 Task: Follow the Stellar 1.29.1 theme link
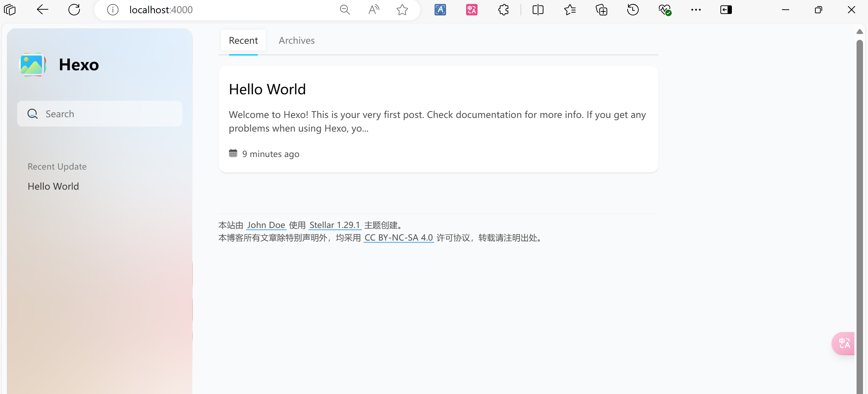[335, 225]
